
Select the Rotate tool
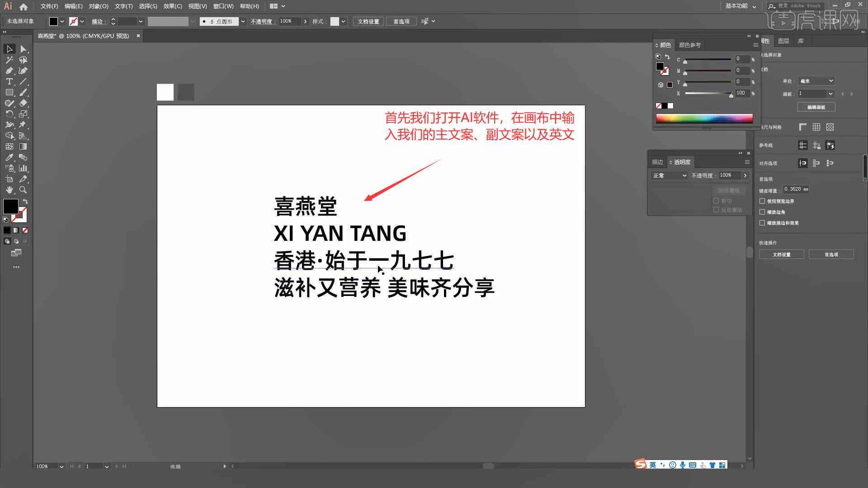[x=8, y=114]
